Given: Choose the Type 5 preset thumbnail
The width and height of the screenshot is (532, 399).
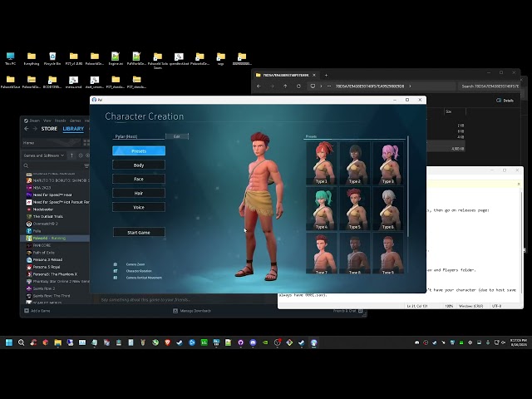Looking at the screenshot, I should click(x=355, y=209).
